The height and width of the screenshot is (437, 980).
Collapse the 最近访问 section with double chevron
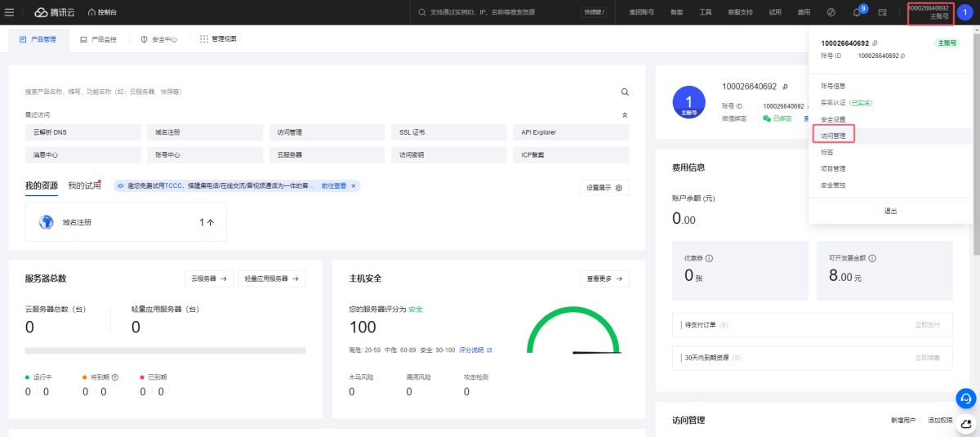tap(625, 115)
